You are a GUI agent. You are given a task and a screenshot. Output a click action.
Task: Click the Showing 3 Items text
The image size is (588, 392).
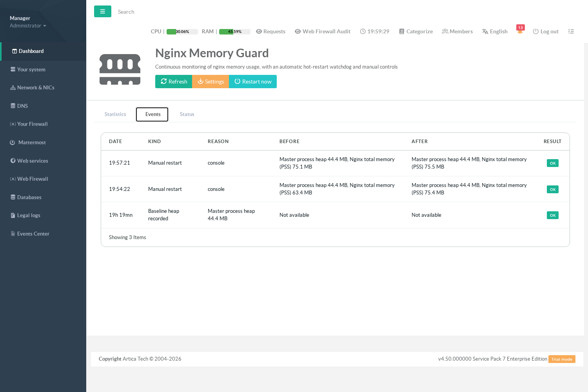click(127, 238)
